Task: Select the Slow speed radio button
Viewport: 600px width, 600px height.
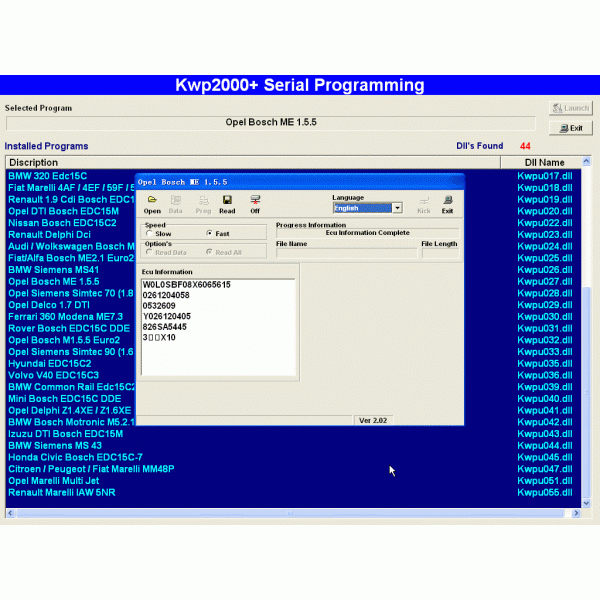Action: (x=149, y=233)
